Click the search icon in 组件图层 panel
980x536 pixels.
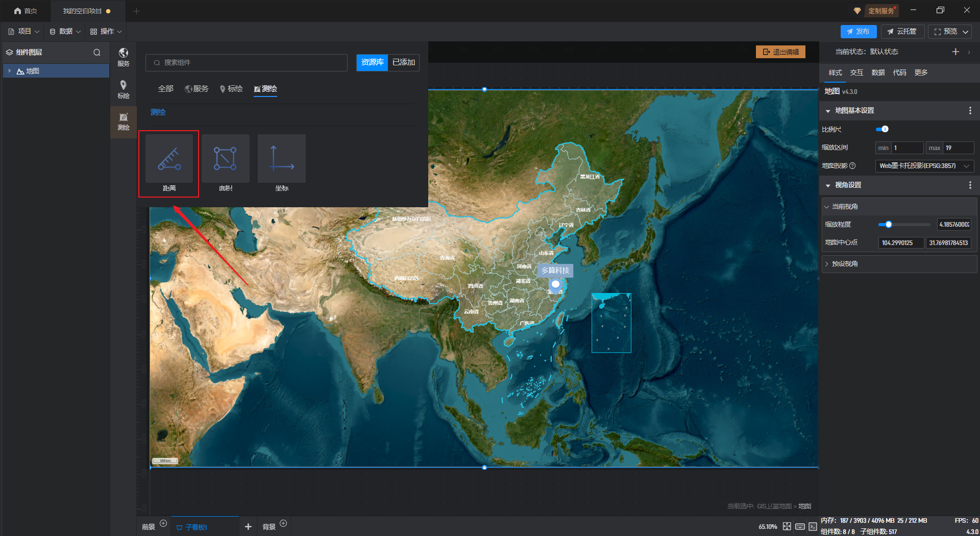97,53
